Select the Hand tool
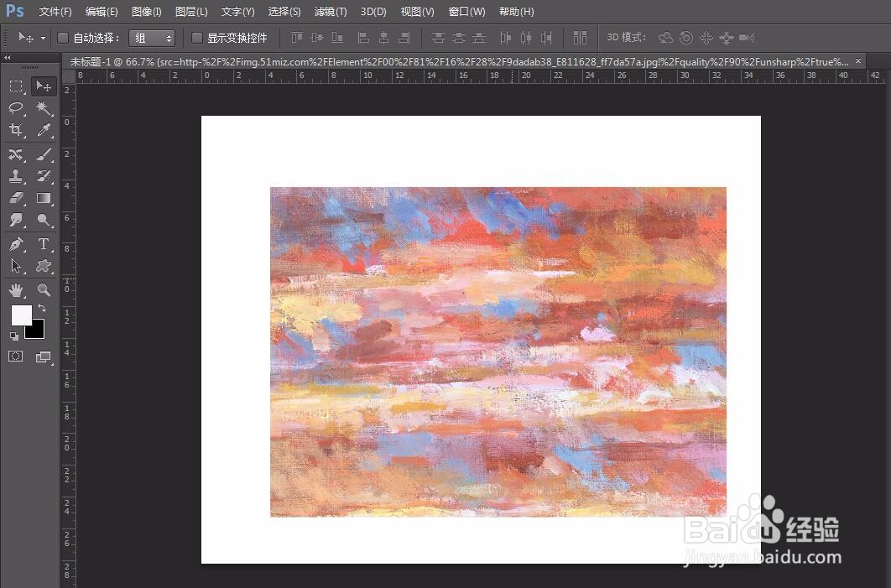The width and height of the screenshot is (891, 588). (x=16, y=290)
